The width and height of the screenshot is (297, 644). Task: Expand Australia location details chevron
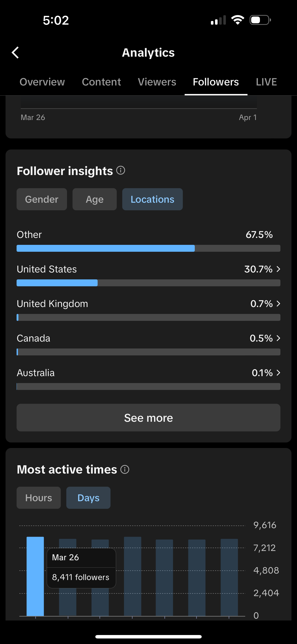278,373
